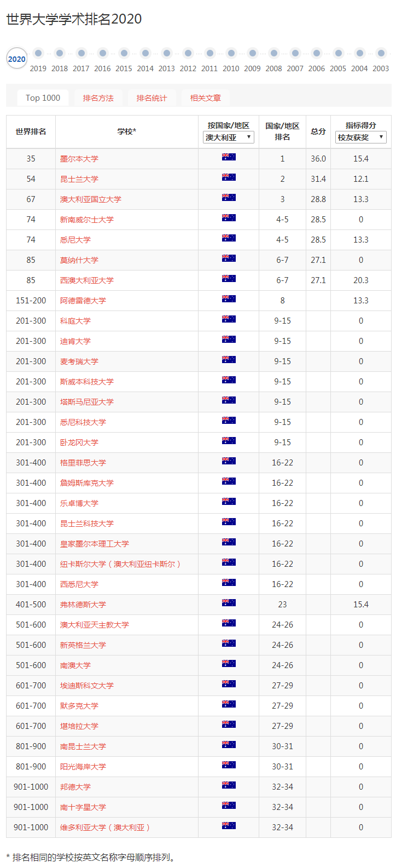Select the Top 1000 tab
The image size is (396, 868).
coord(43,97)
